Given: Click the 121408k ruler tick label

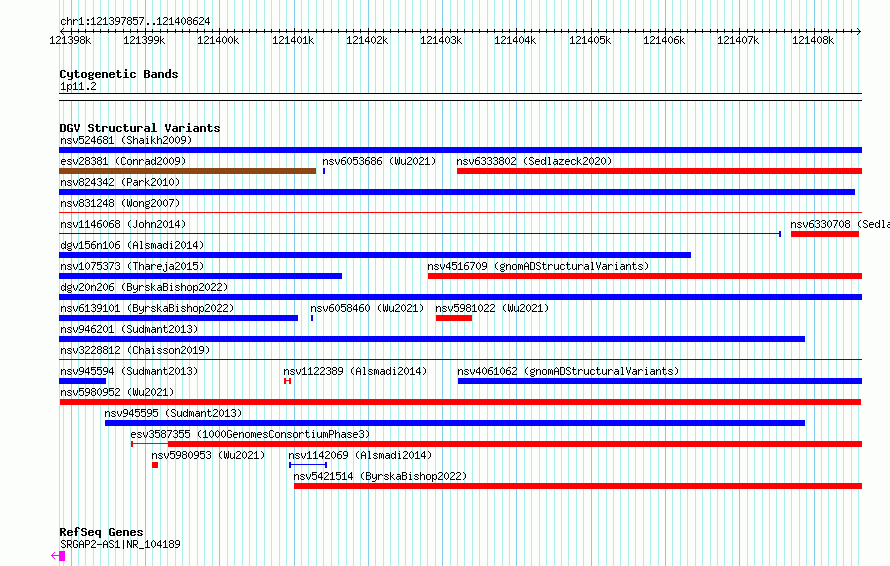Looking at the screenshot, I should 813,40.
